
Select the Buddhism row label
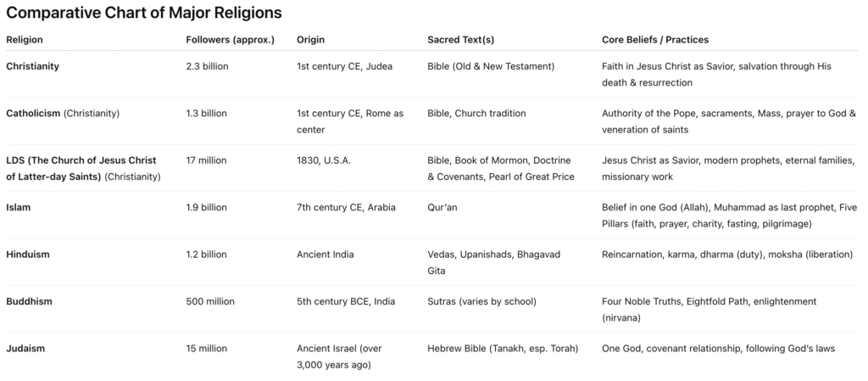coord(30,302)
